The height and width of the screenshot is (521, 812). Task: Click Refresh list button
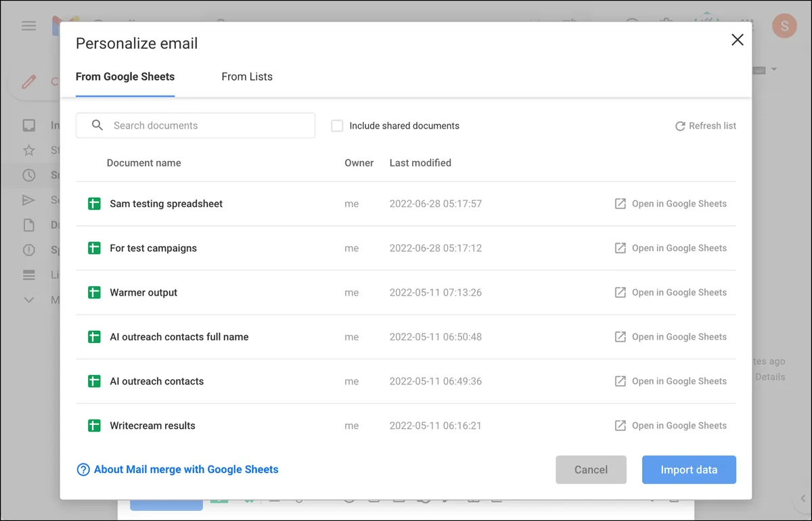(705, 126)
